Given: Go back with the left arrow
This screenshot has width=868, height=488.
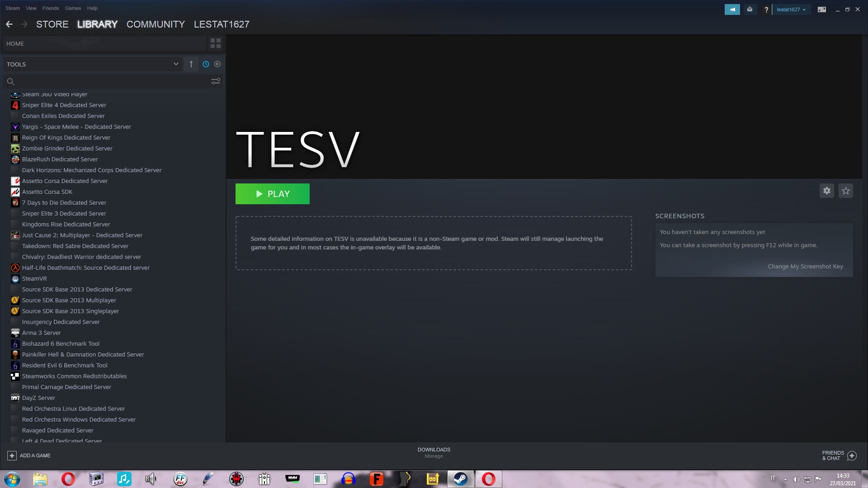Looking at the screenshot, I should (x=9, y=24).
